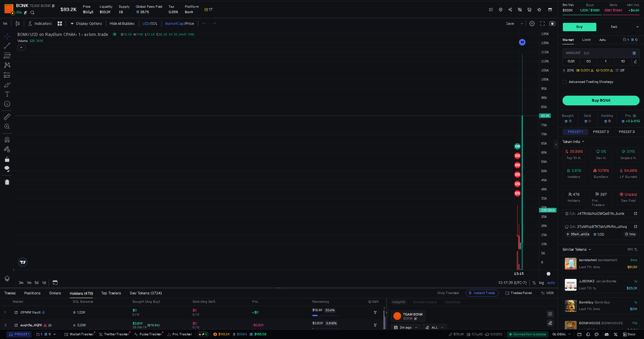Click the hide token crossed-eye icon
Image resolution: width=644 pixels, height=339 pixels.
(x=519, y=10)
